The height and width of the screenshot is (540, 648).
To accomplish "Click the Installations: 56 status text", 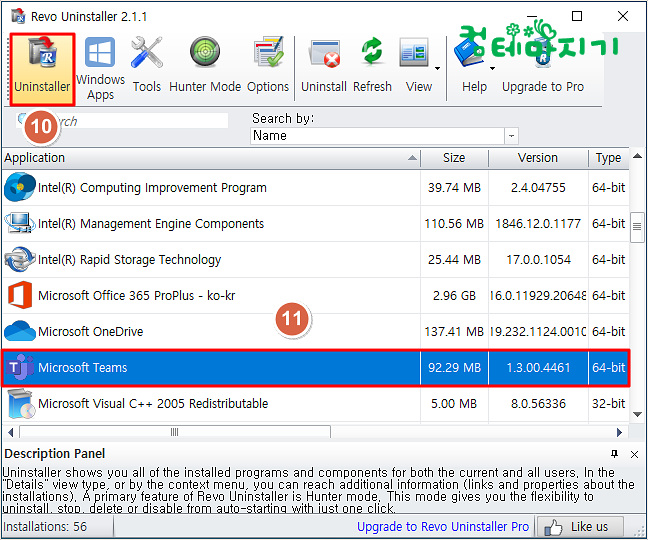I will [x=45, y=527].
